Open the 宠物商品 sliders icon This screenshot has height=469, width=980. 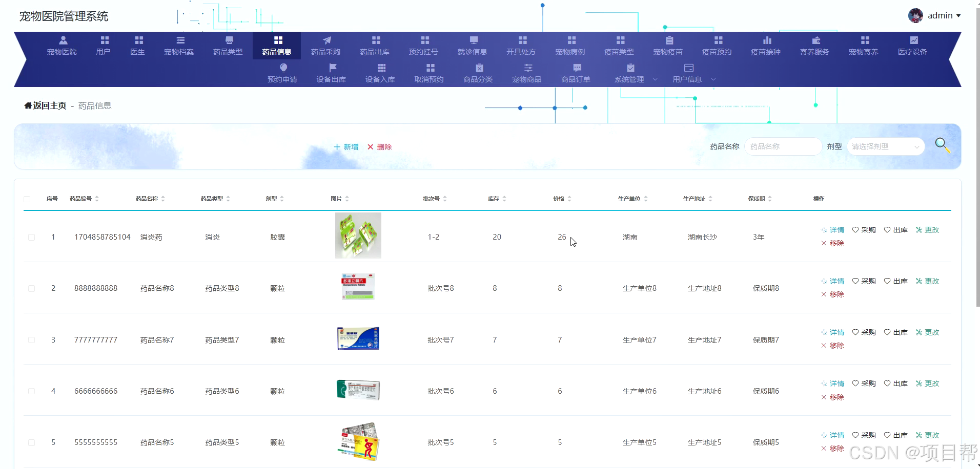point(528,68)
